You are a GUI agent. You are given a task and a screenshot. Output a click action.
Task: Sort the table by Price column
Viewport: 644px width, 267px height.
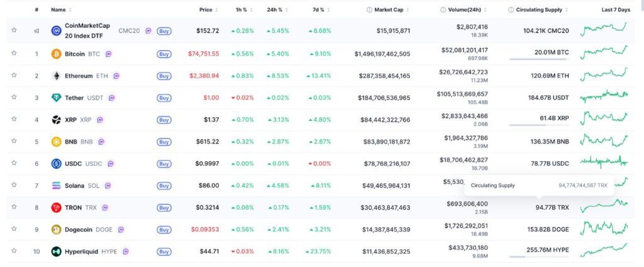point(206,10)
